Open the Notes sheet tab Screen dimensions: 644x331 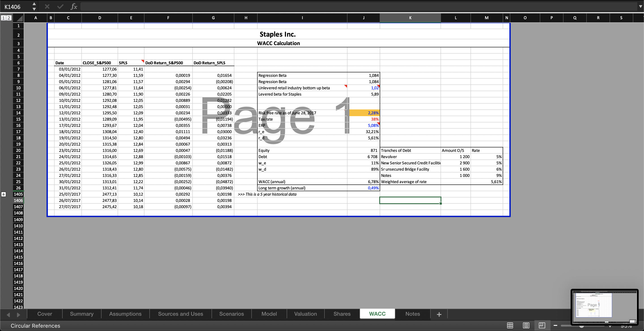point(413,314)
